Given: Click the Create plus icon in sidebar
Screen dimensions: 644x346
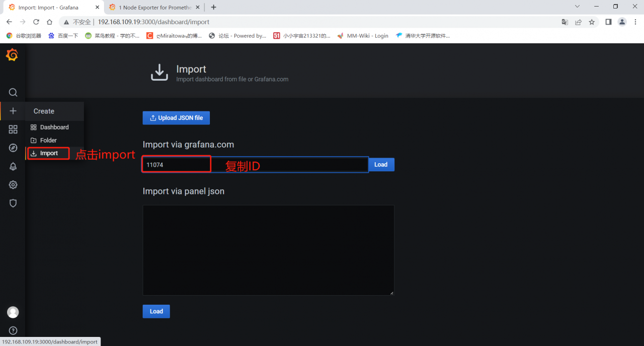Looking at the screenshot, I should coord(13,111).
